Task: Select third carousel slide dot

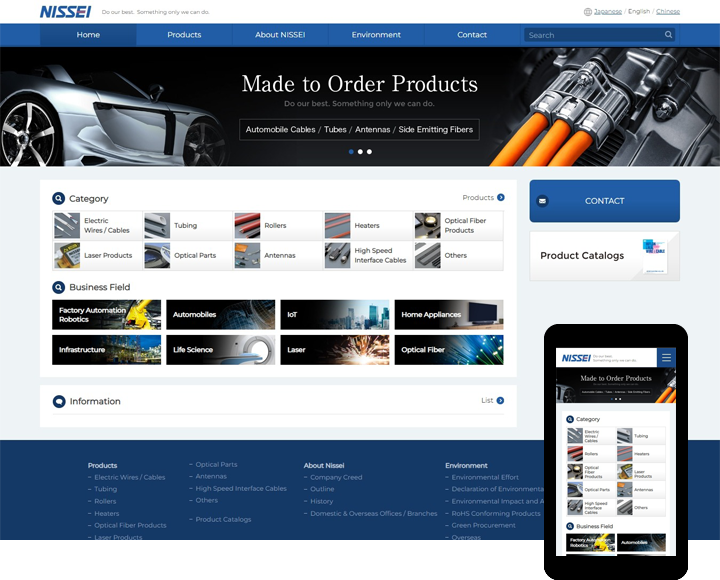Action: [x=369, y=152]
